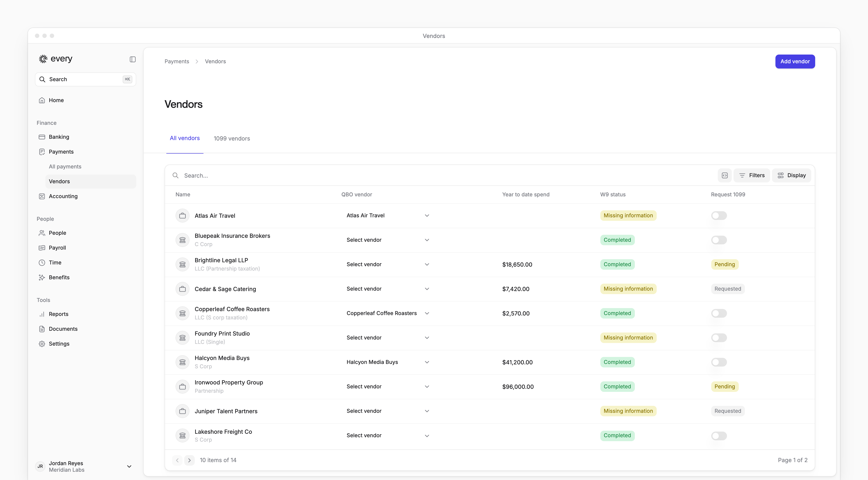Image resolution: width=868 pixels, height=480 pixels.
Task: Toggle Request 1099 for Halcyon Media Buys
Action: tap(719, 362)
